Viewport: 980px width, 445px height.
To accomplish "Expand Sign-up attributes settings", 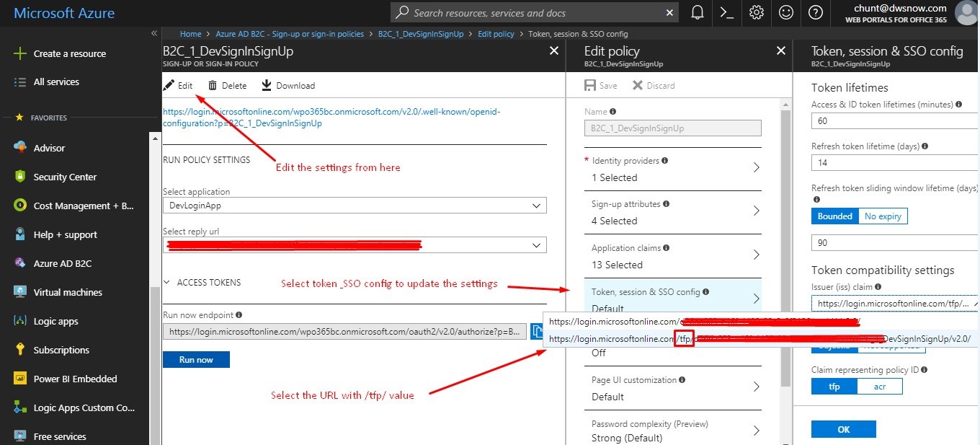I will coord(673,212).
